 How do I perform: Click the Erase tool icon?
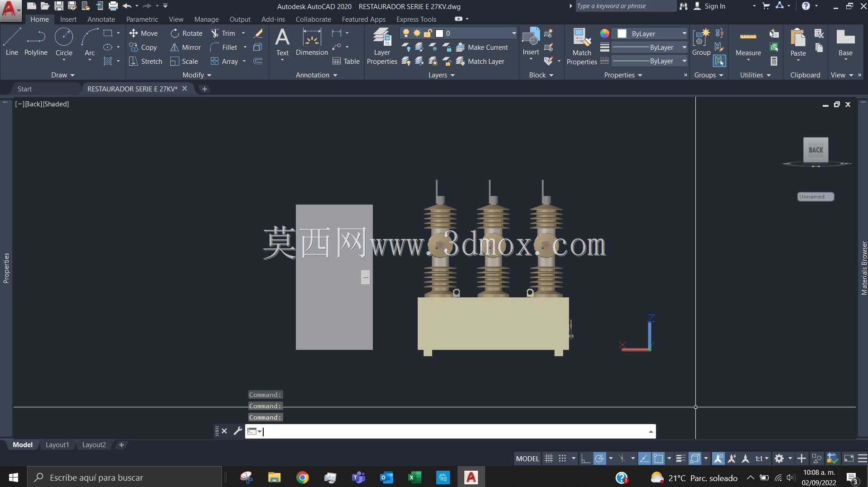258,33
